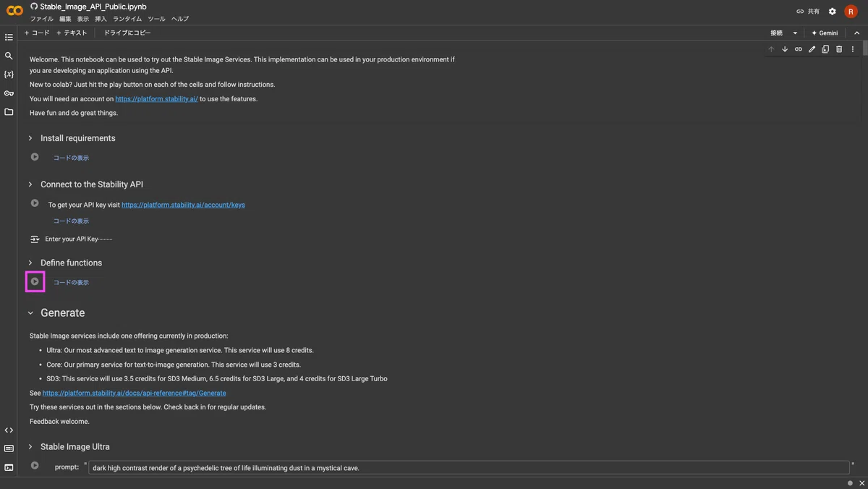Move cell down with the down arrow
This screenshot has width=868, height=489.
pyautogui.click(x=785, y=49)
